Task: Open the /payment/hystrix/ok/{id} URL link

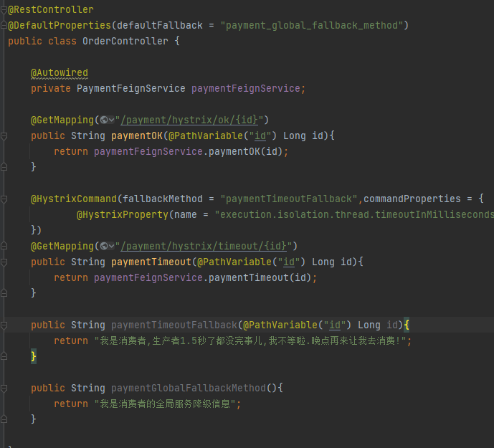Action: pyautogui.click(x=189, y=120)
